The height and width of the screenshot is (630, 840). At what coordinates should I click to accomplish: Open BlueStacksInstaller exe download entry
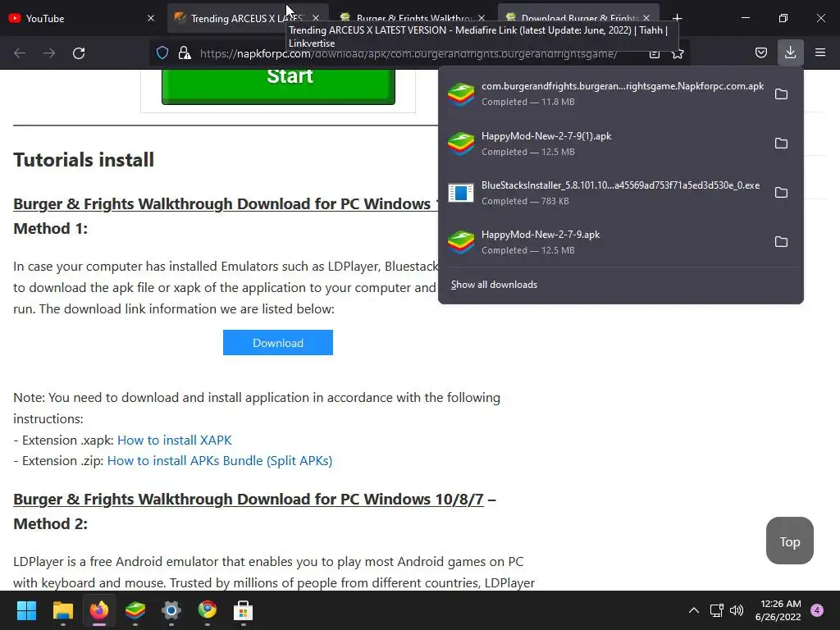click(605, 193)
